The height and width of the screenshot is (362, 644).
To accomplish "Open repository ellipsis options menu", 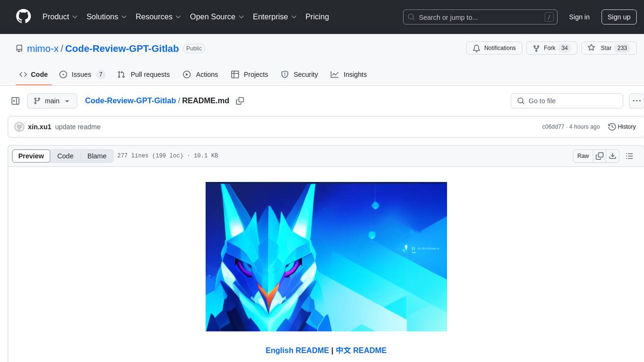I will (636, 100).
